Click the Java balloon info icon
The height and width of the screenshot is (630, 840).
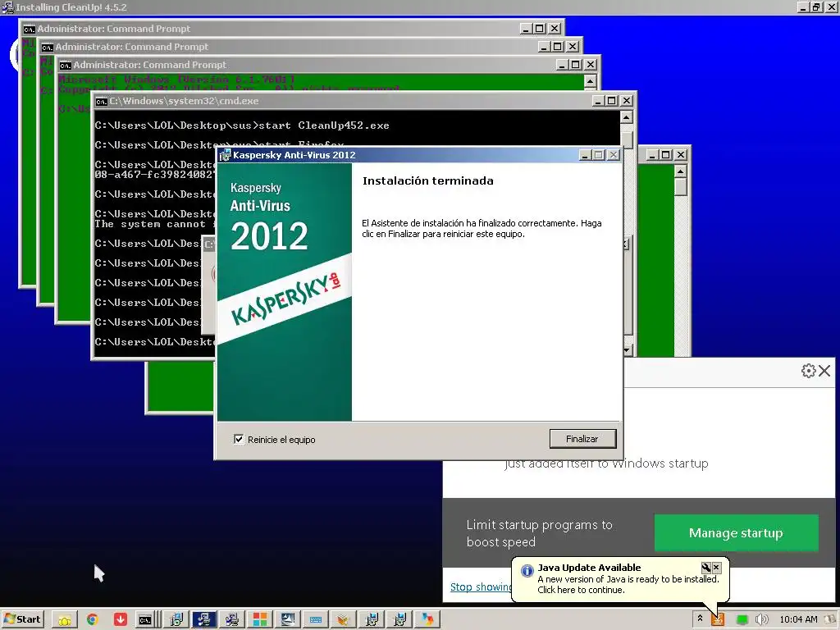coord(527,571)
